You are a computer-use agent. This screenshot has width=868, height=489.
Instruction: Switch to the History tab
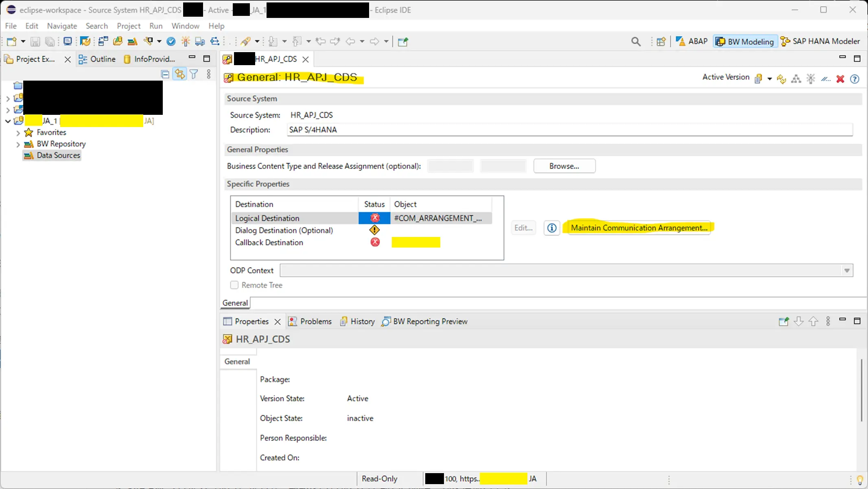pos(357,322)
